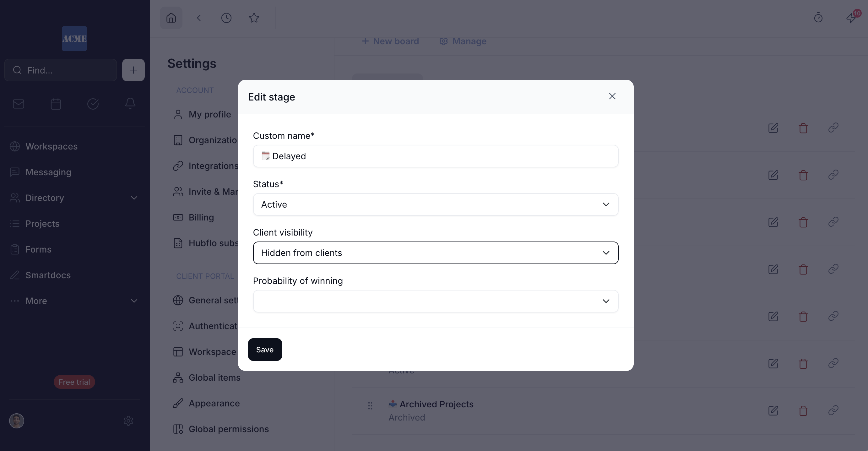Open the Client visibility dropdown
This screenshot has height=451, width=868.
[x=435, y=253]
